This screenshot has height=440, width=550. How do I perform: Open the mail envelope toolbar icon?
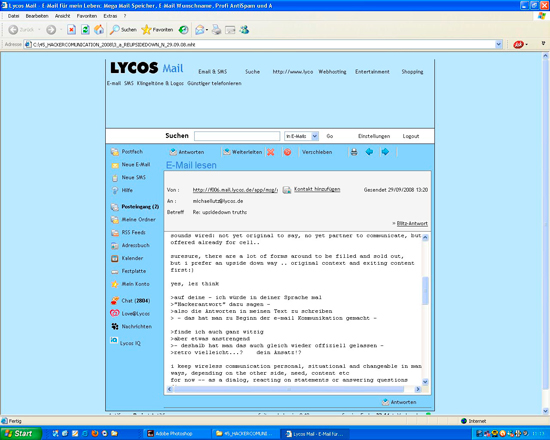point(200,30)
